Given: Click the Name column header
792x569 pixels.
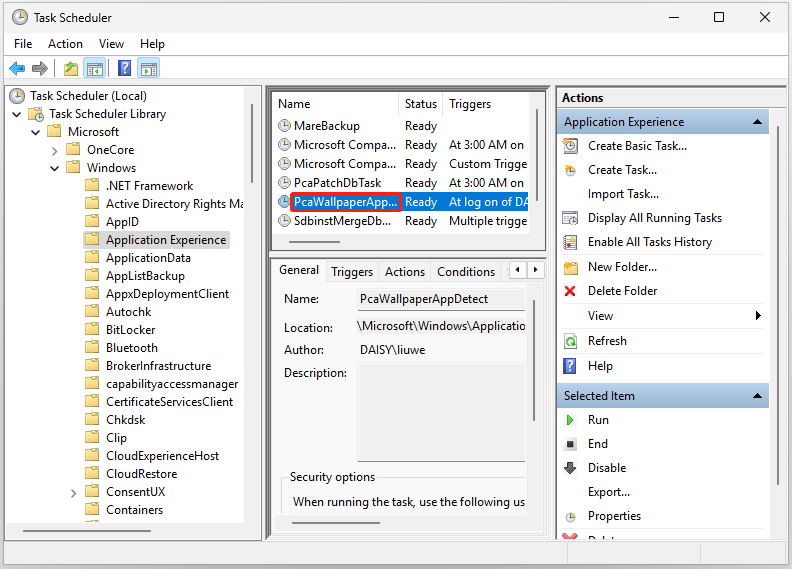Looking at the screenshot, I should pos(336,104).
